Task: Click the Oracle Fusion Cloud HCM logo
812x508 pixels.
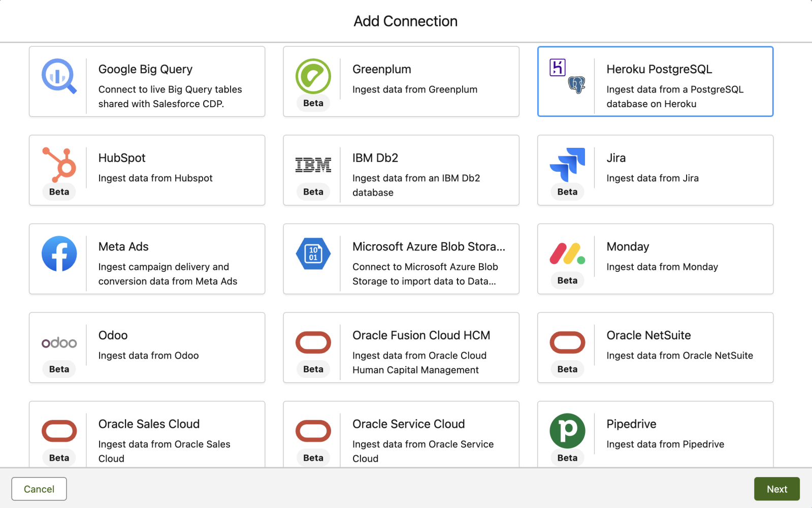Action: click(x=313, y=342)
